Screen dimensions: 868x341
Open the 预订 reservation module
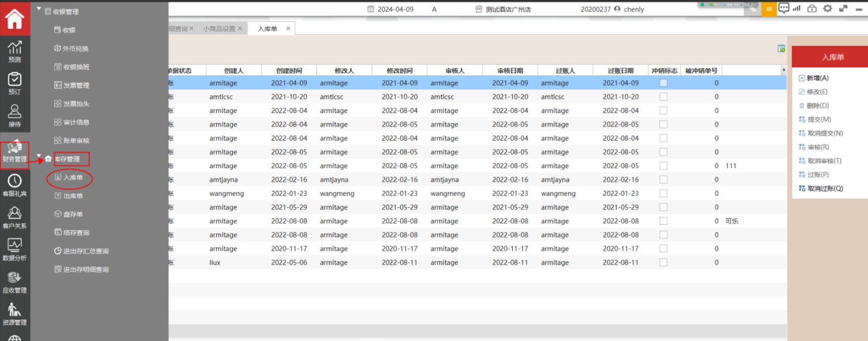coord(15,83)
